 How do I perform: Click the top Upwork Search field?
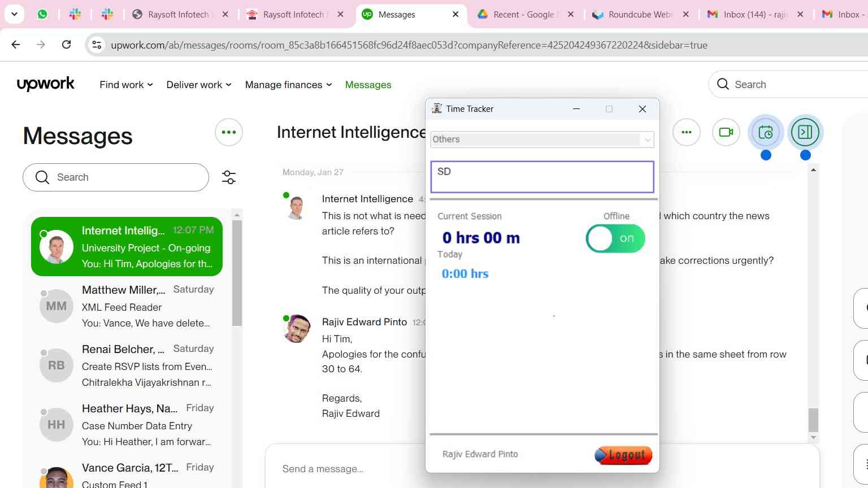pyautogui.click(x=788, y=84)
